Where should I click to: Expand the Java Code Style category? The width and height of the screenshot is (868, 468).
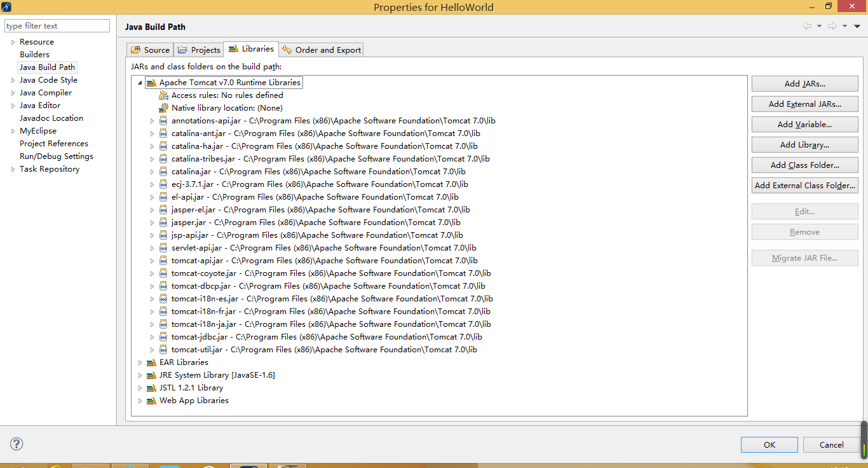tap(13, 80)
